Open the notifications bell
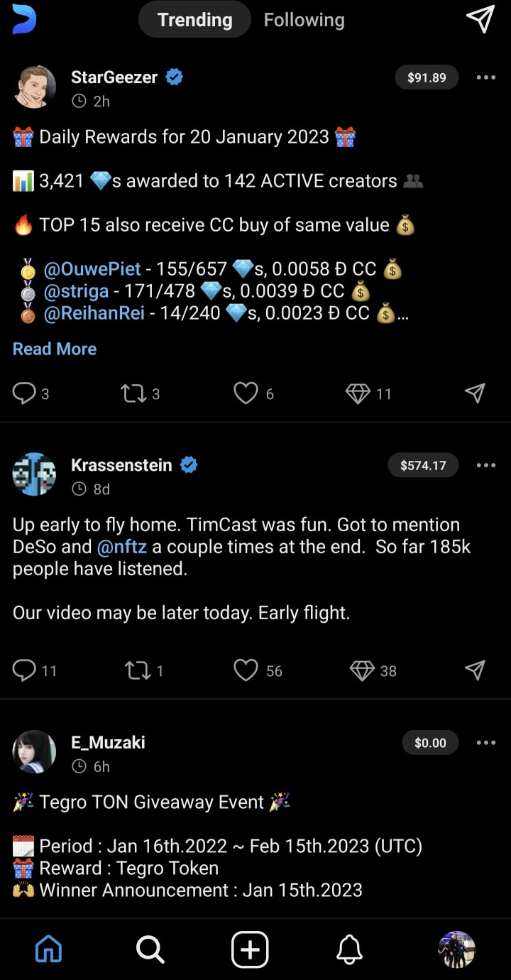Image resolution: width=511 pixels, height=980 pixels. click(x=349, y=949)
